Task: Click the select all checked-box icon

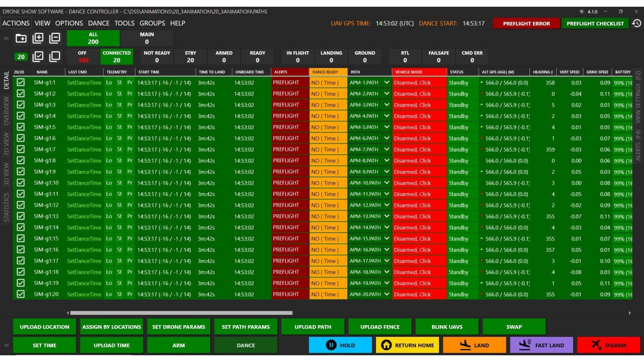Action: (38, 56)
